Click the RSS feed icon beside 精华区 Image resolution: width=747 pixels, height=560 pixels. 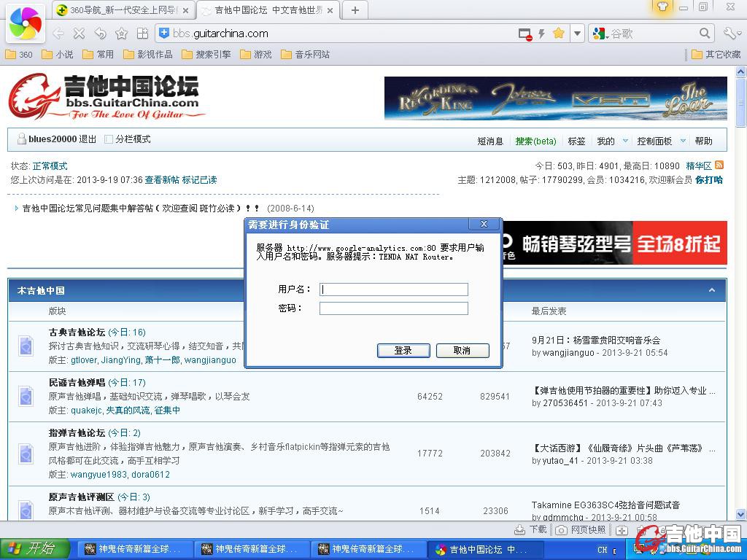coord(719,166)
